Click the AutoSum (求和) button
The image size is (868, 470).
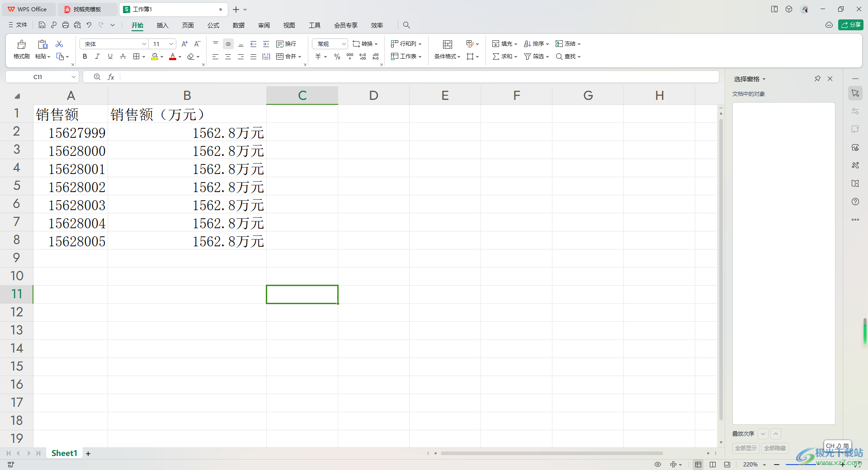pyautogui.click(x=505, y=56)
